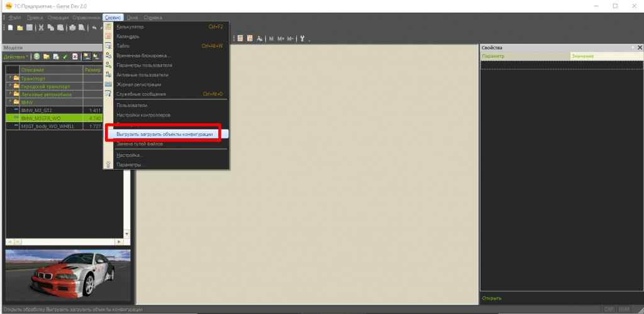Choose Календарь from the Сервис menu
The width and height of the screenshot is (644, 314).
click(166, 36)
